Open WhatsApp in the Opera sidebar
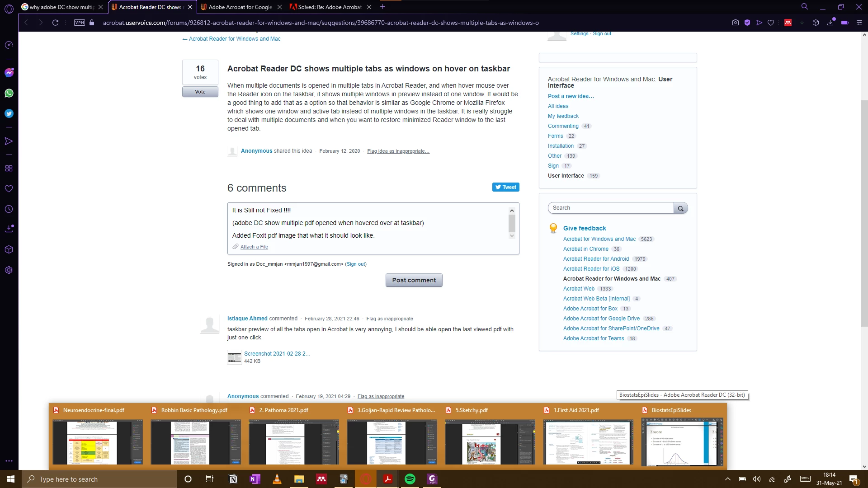Image resolution: width=868 pixels, height=488 pixels. [x=9, y=93]
